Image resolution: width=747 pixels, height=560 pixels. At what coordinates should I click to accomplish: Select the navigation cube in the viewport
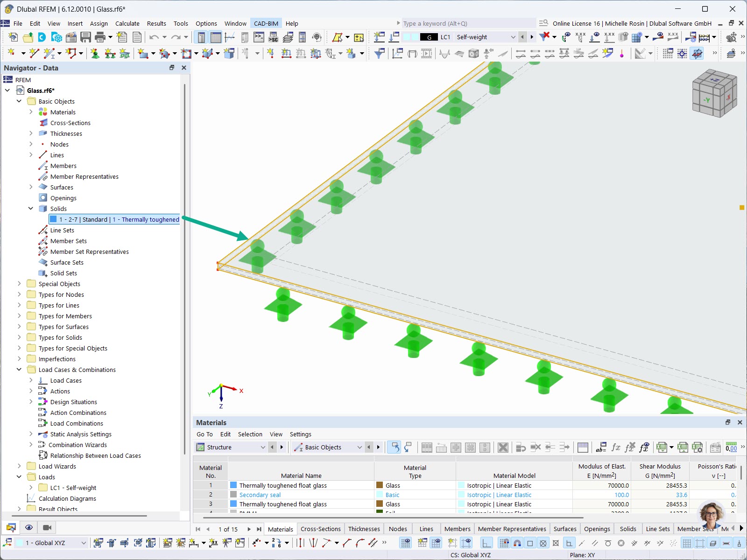(714, 93)
